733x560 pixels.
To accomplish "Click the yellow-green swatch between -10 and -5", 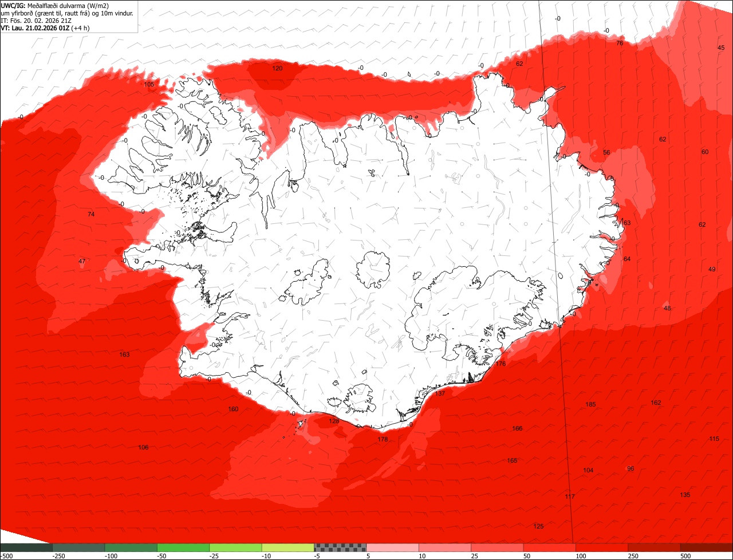I will tap(288, 547).
